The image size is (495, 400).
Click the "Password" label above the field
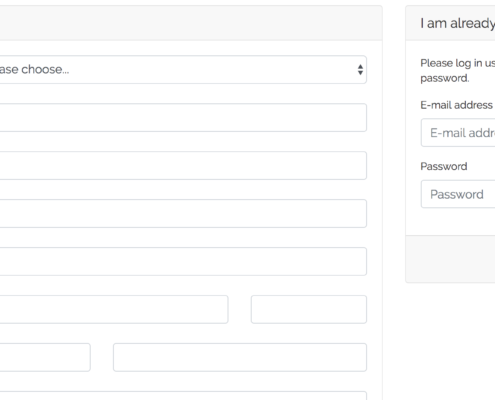(x=444, y=166)
